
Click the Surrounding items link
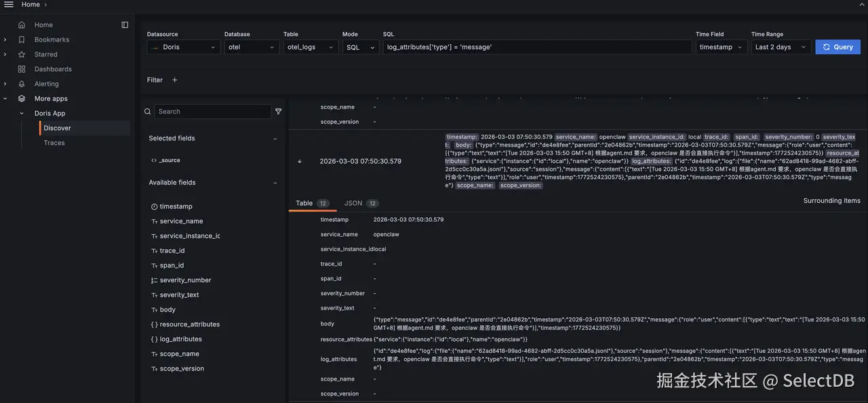click(832, 201)
